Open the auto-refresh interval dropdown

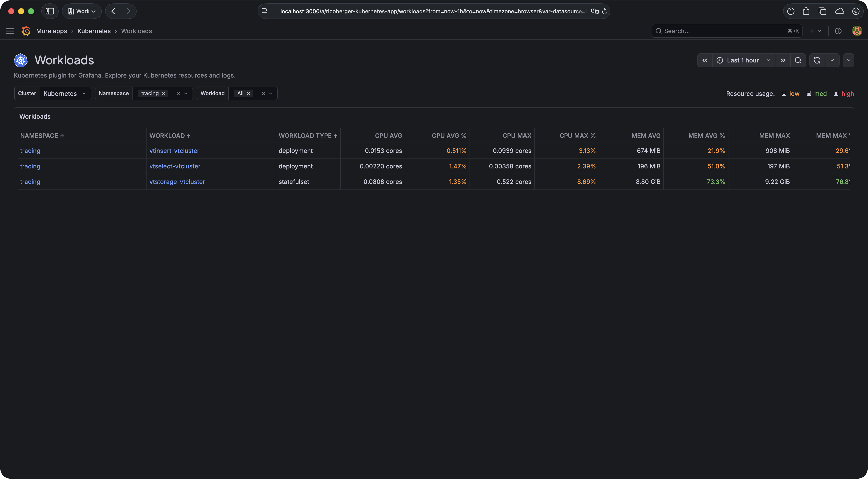832,60
